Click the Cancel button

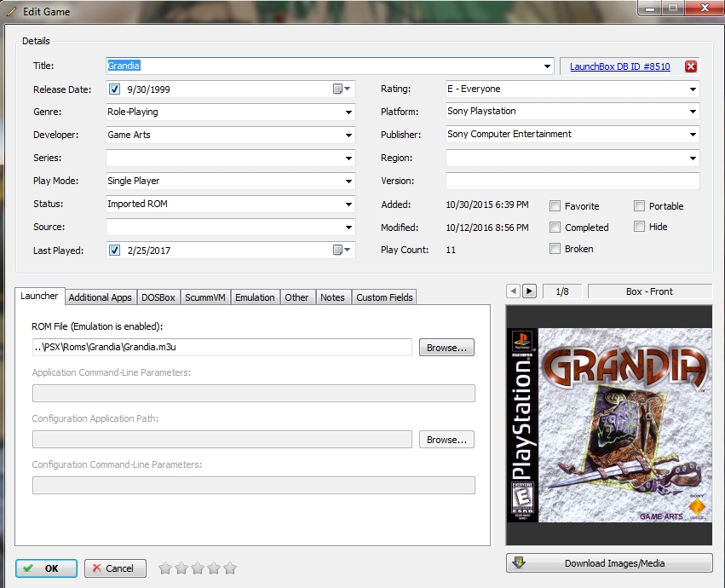tap(115, 568)
